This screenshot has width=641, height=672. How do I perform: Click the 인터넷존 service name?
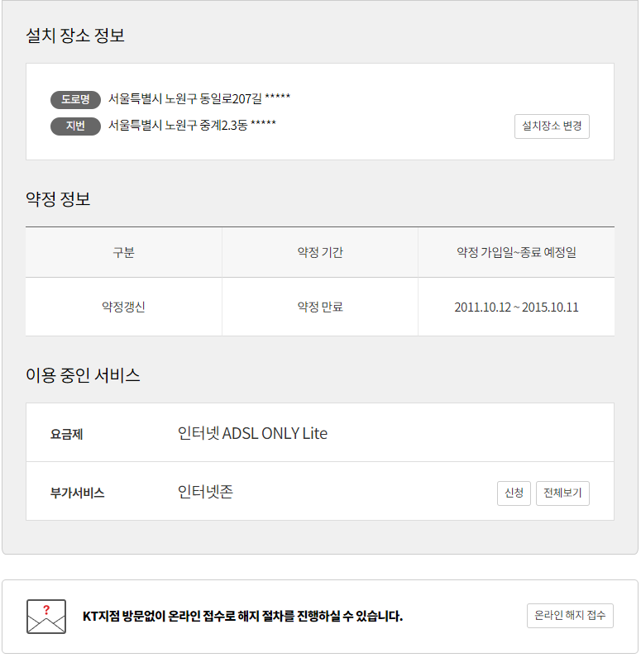pos(205,492)
